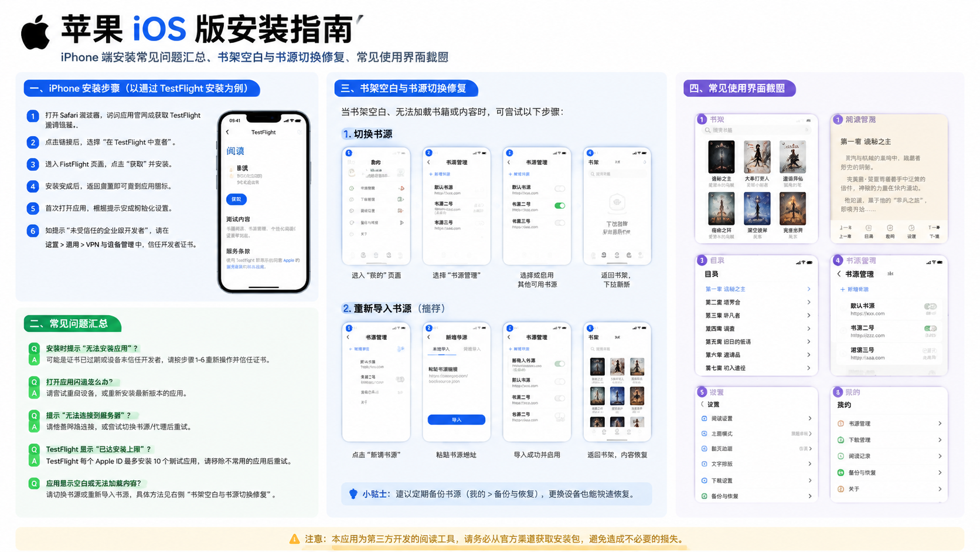
Task: Click the 下载设置 icon in the 设置 panel
Action: (705, 480)
